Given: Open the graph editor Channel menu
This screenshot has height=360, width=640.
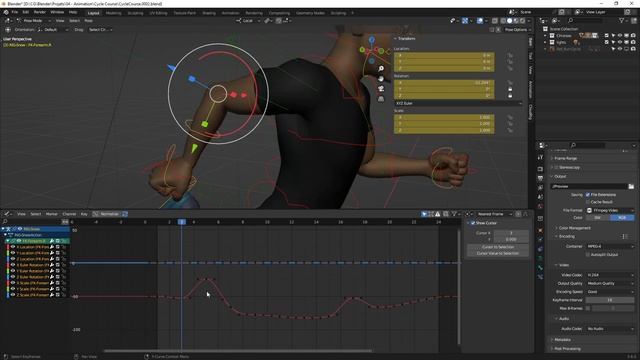Looking at the screenshot, I should coord(69,214).
